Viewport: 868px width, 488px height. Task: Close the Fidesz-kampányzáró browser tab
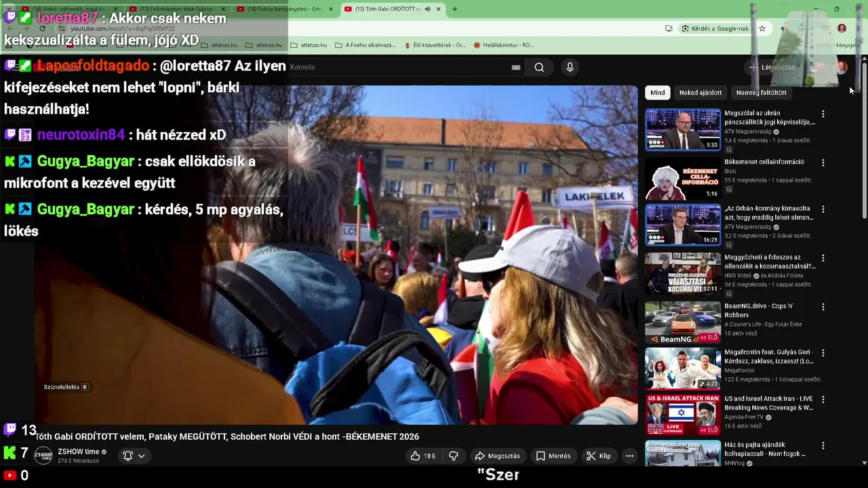coord(331,9)
